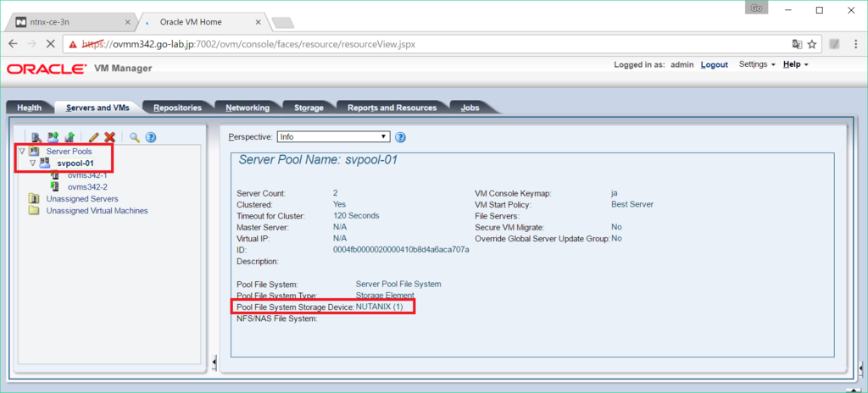Click the 'Best Server' VM start policy value
The width and height of the screenshot is (868, 393).
(632, 204)
